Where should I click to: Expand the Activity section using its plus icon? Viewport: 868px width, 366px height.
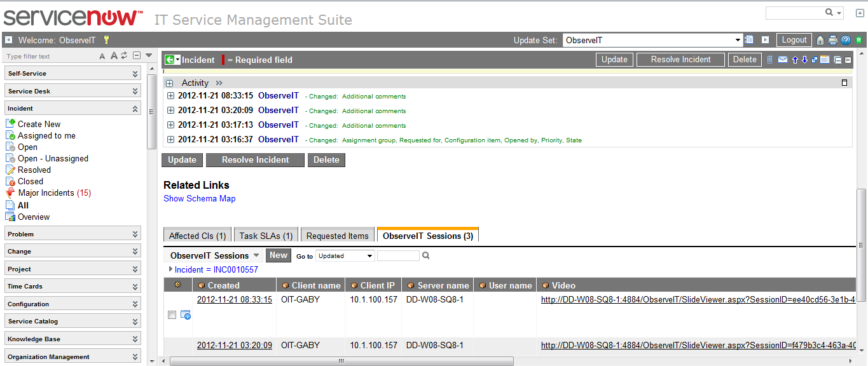pos(169,83)
